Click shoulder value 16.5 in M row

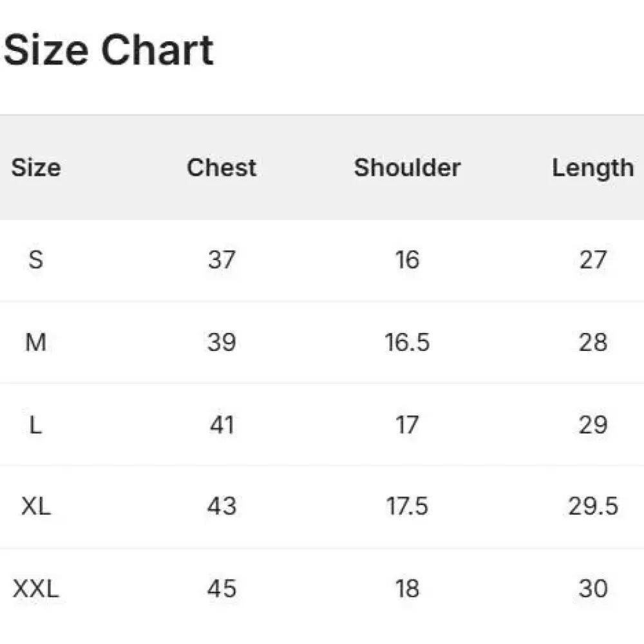click(408, 342)
